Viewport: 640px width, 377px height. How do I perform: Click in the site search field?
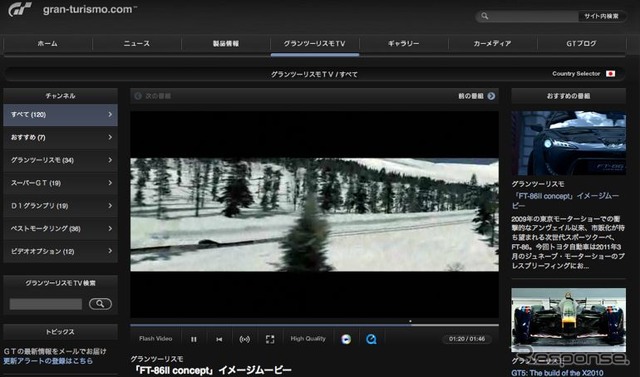(x=533, y=16)
